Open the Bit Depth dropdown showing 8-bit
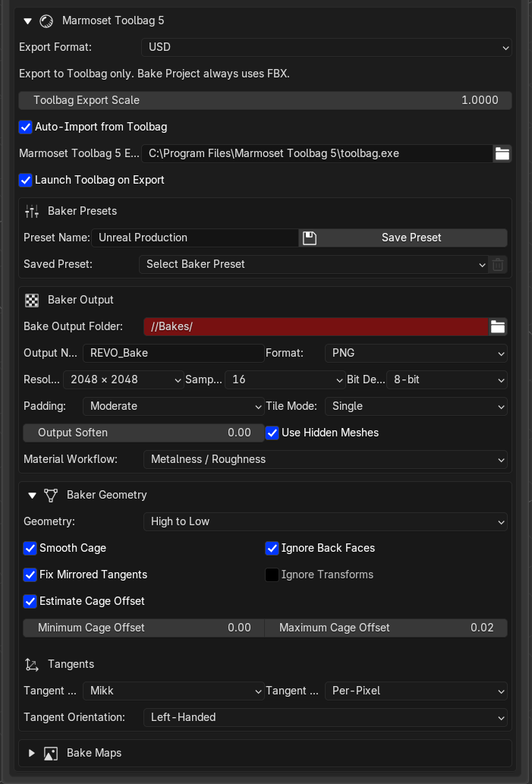The width and height of the screenshot is (532, 784). 446,379
